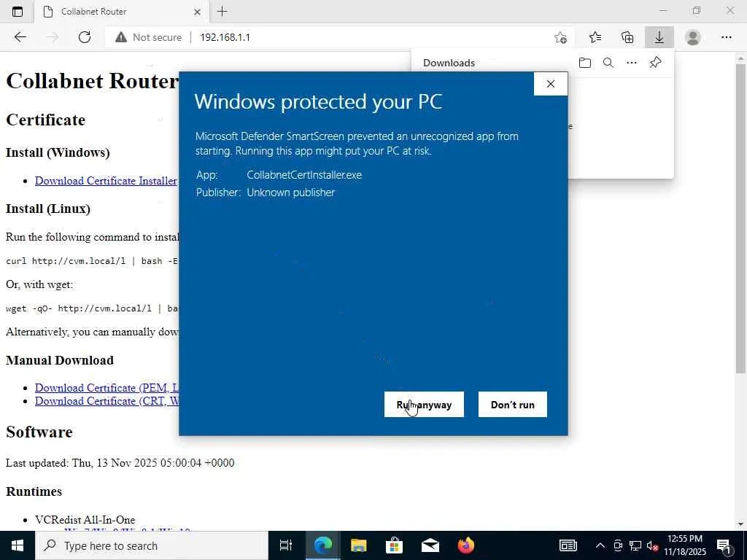Click the Unknown publisher text
Viewport: 747px width, 560px height.
(290, 192)
